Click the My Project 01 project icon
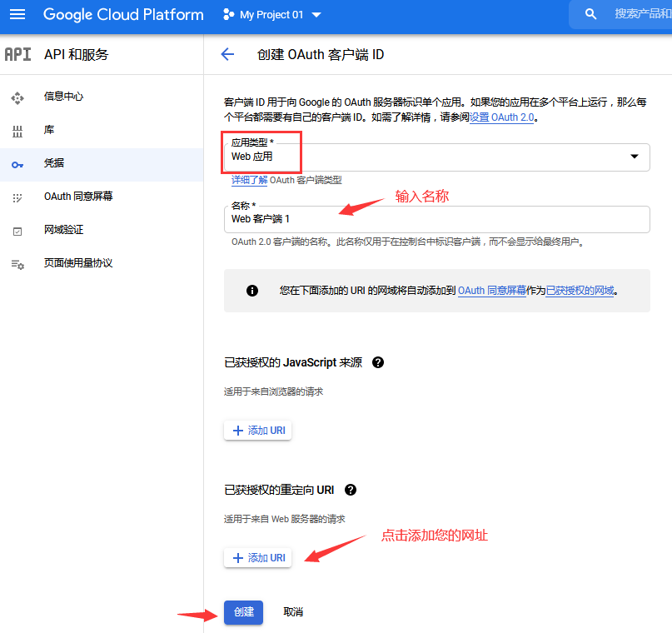Viewport: 672px width, 633px height. [x=228, y=14]
